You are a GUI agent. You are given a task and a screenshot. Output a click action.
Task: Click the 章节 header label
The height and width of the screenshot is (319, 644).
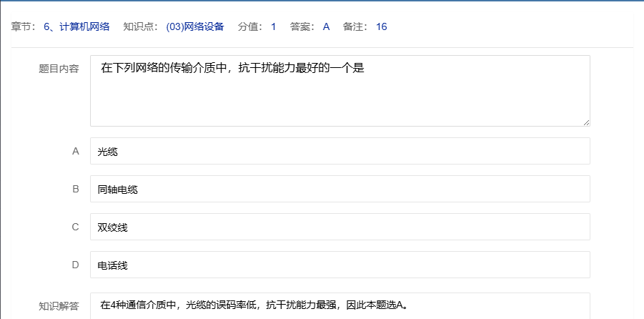[x=24, y=26]
